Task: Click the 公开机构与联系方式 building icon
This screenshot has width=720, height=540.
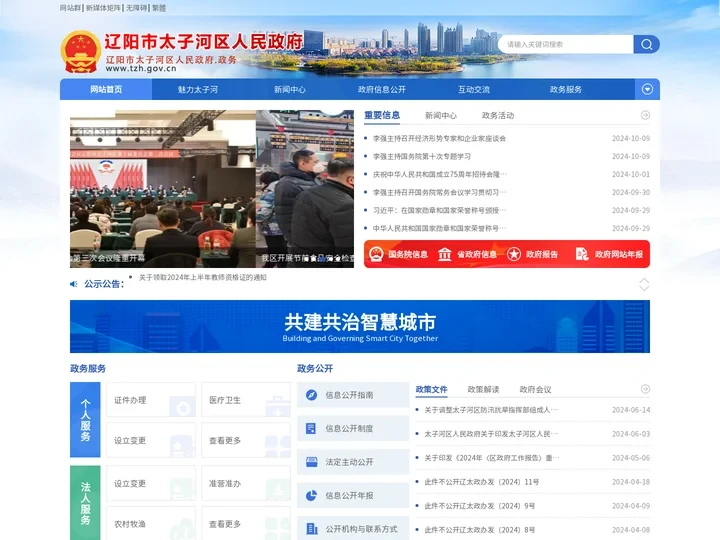Action: [x=312, y=529]
